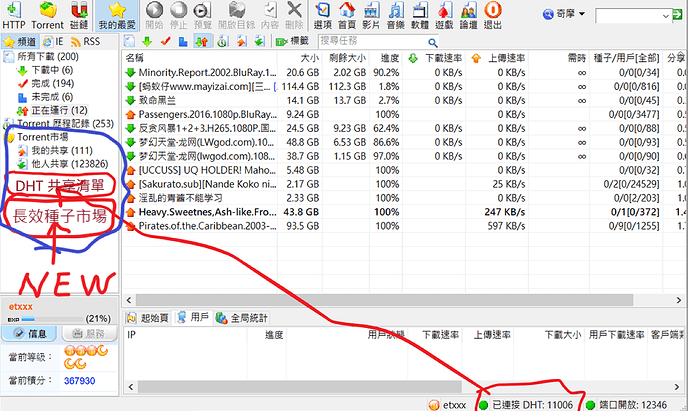Click the 信息 info button
Image resolution: width=690 pixels, height=411 pixels.
(29, 334)
